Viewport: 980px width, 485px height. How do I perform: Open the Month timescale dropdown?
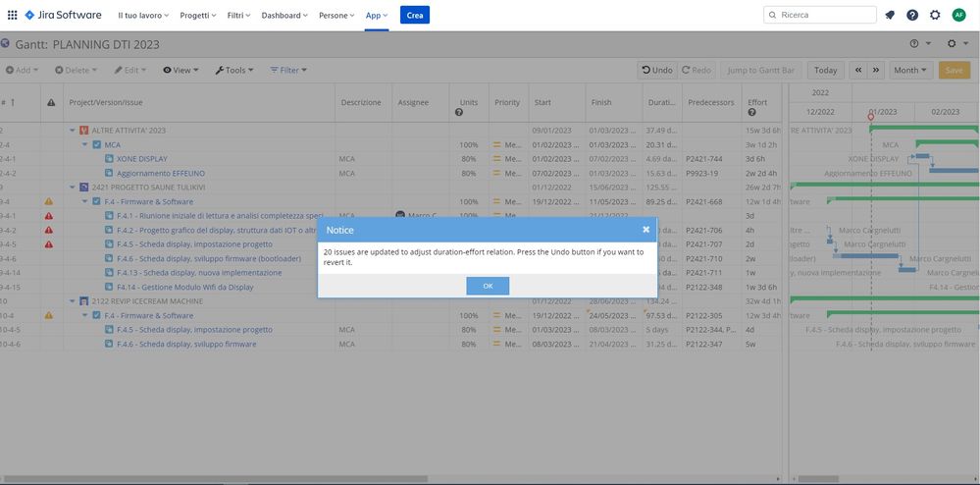pos(910,70)
